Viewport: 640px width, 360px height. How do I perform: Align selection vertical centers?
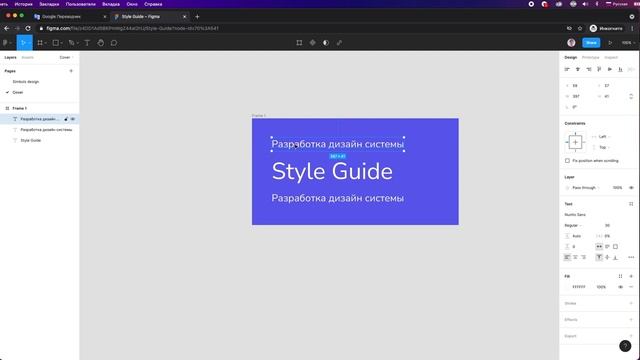coord(610,69)
